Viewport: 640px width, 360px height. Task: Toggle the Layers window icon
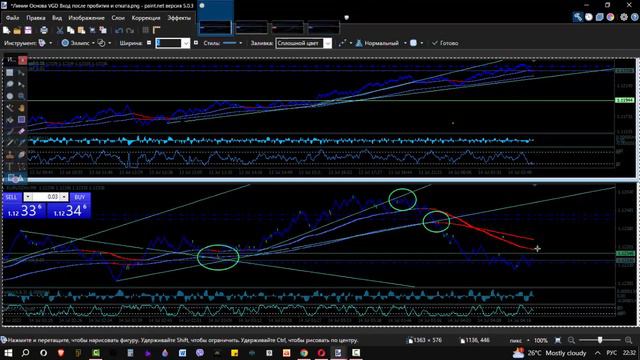[x=600, y=17]
